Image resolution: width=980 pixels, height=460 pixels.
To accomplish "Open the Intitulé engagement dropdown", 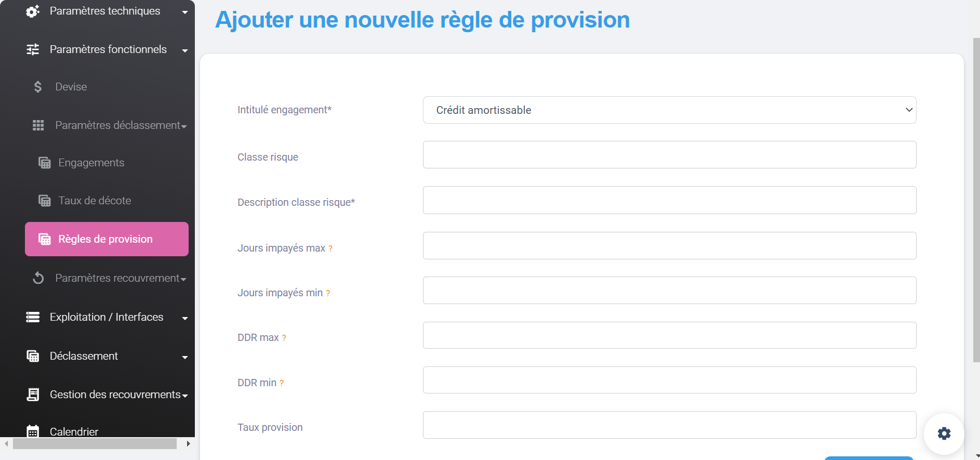I will click(x=669, y=110).
